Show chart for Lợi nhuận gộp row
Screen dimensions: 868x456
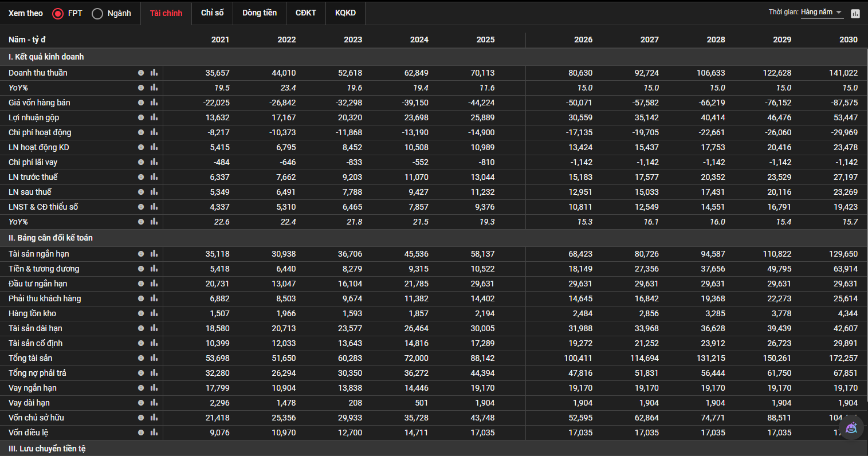tap(154, 117)
